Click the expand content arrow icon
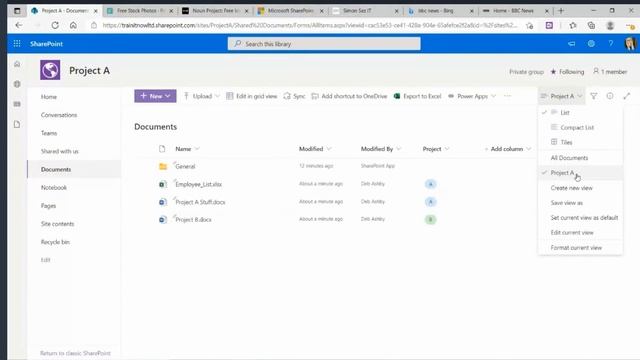Image resolution: width=640 pixels, height=360 pixels. pos(627,96)
